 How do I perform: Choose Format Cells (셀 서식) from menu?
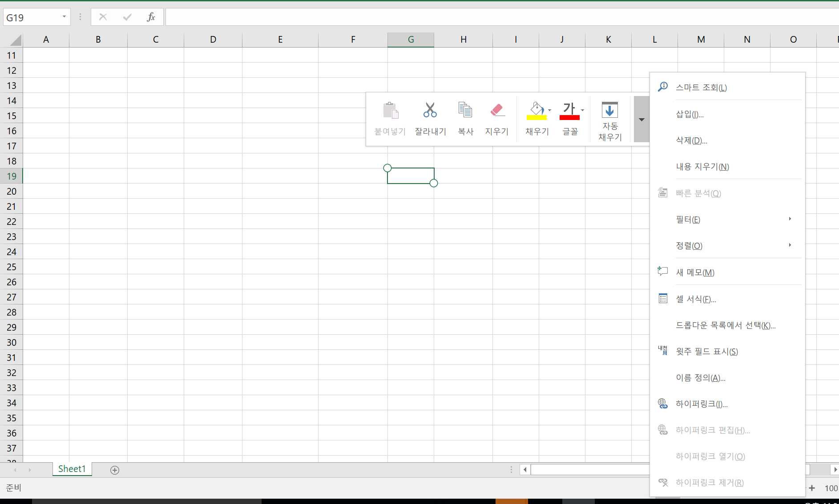tap(696, 299)
